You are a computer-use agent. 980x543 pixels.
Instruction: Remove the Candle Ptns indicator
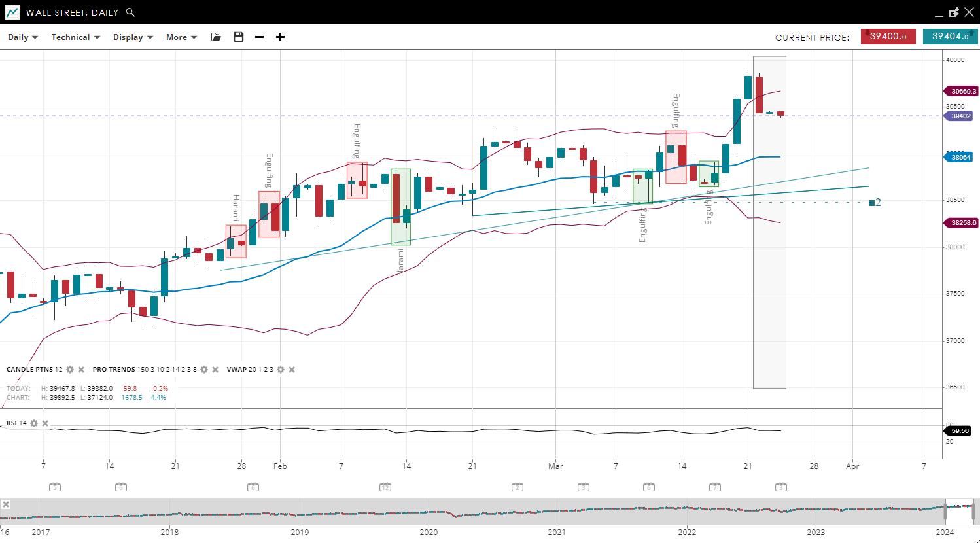pyautogui.click(x=81, y=370)
